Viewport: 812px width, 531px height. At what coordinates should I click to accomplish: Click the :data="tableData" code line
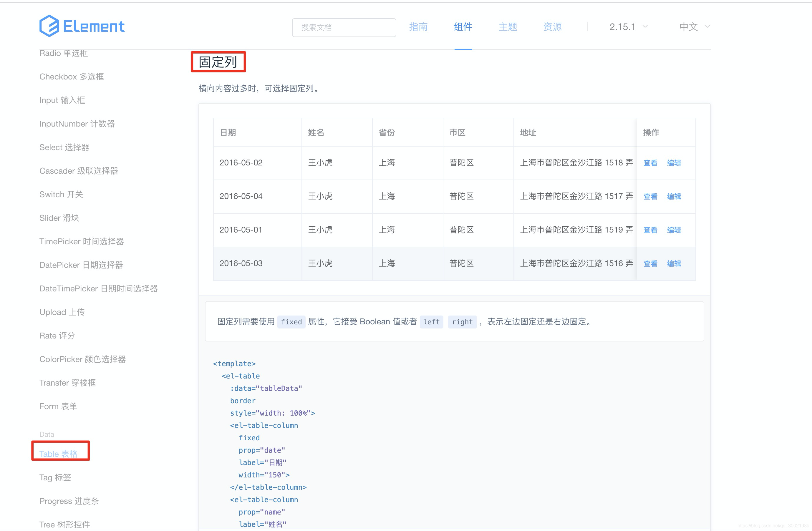coord(266,389)
